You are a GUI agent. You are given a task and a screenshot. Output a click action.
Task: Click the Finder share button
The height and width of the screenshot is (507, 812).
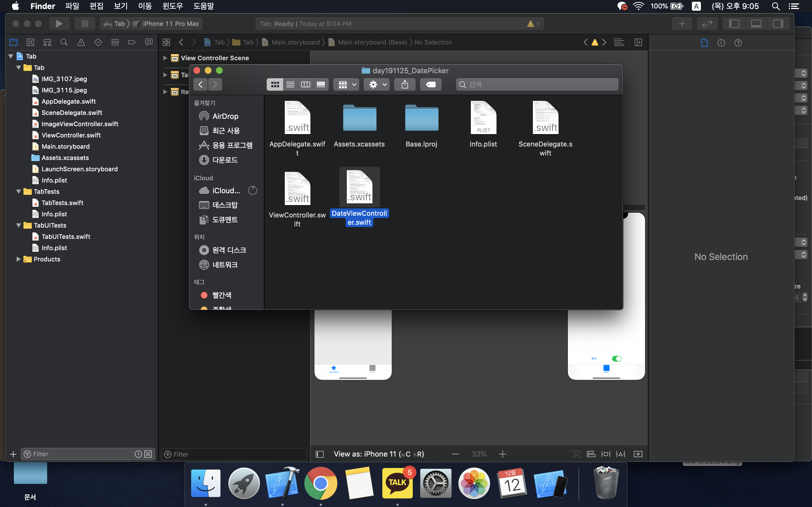(405, 84)
